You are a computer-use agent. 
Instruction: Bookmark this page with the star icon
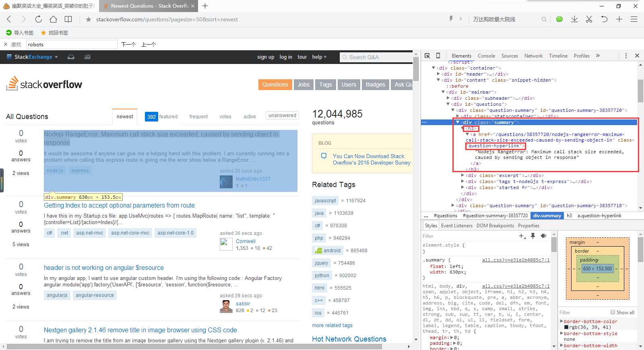89,19
